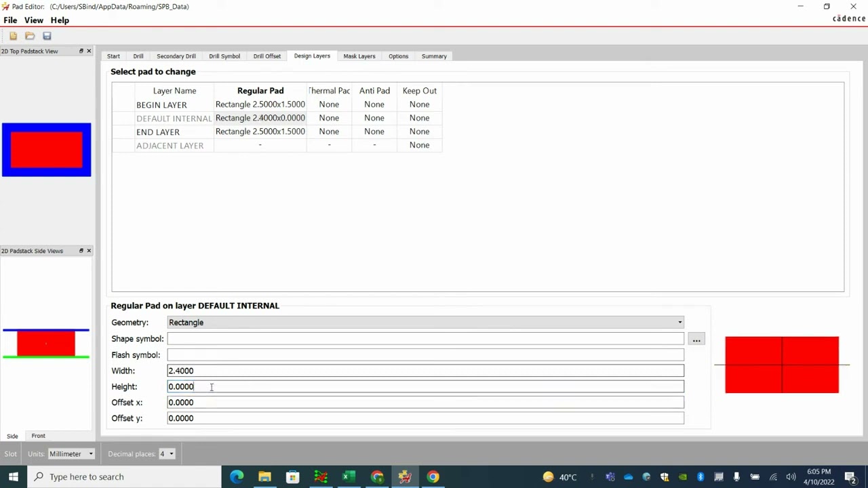Select END LAYER regular pad cell
The height and width of the screenshot is (488, 868).
point(260,131)
